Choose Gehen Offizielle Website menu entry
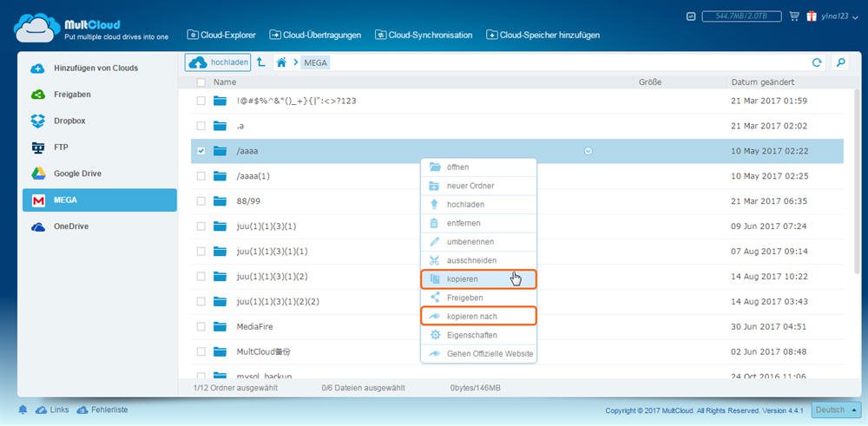The width and height of the screenshot is (868, 426). (x=479, y=353)
